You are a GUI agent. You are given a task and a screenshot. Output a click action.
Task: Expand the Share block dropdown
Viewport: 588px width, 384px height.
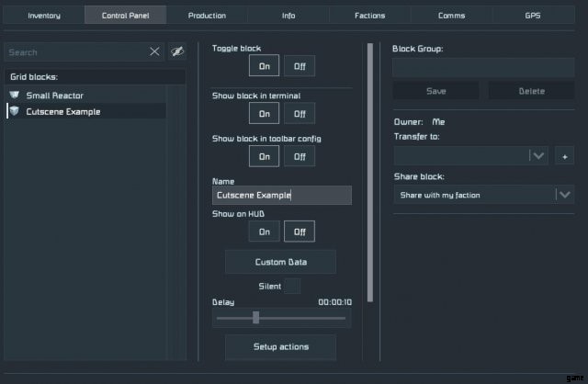coord(563,195)
